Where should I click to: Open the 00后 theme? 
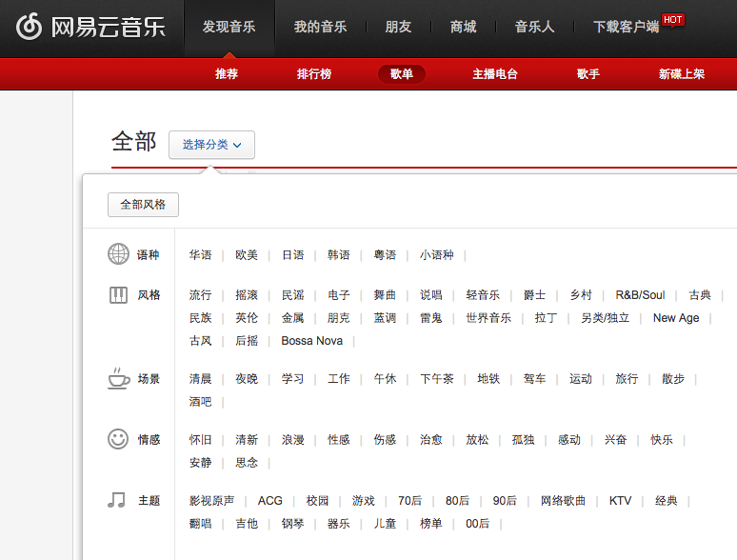478,524
